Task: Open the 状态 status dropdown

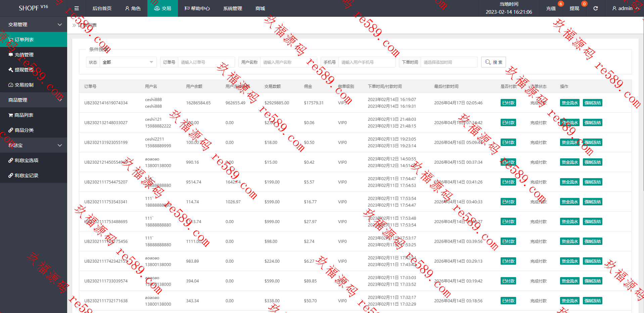Action: coord(128,62)
